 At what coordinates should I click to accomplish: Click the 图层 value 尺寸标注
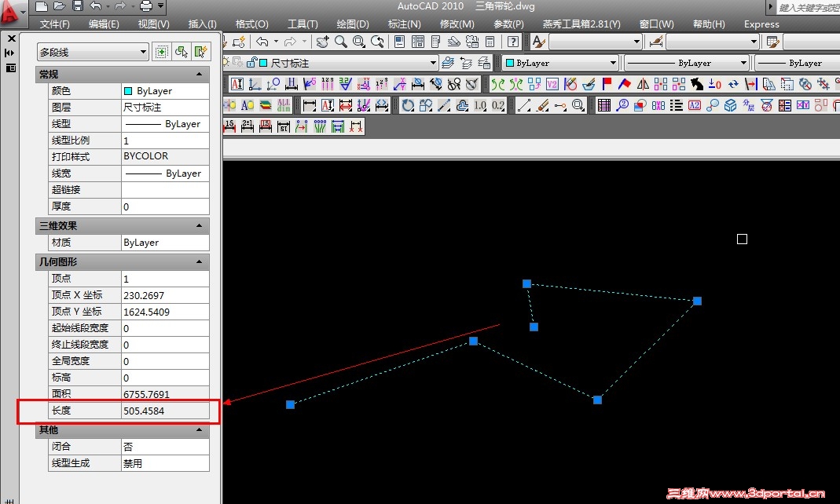165,107
